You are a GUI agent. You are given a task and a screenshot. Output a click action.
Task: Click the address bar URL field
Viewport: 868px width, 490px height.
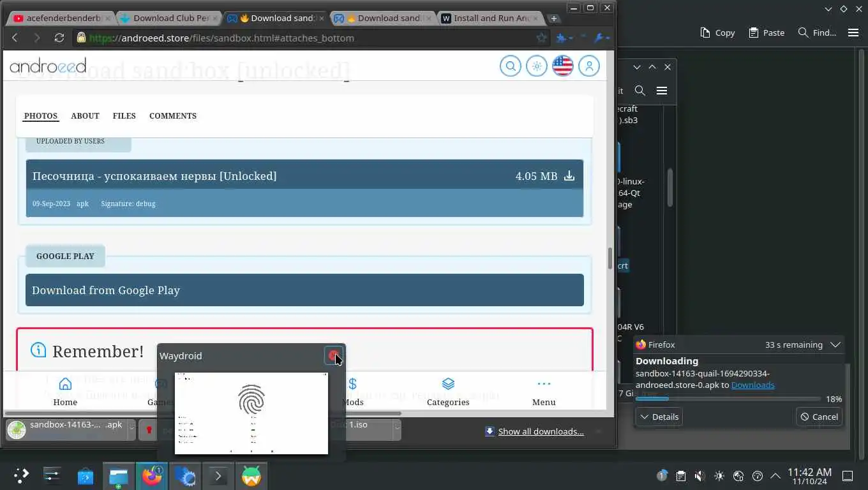click(313, 38)
